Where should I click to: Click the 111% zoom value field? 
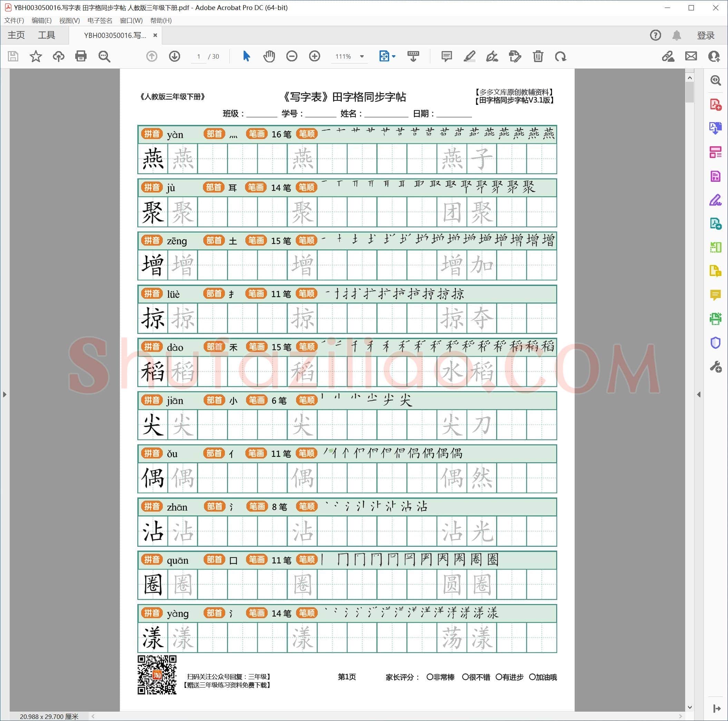(344, 57)
